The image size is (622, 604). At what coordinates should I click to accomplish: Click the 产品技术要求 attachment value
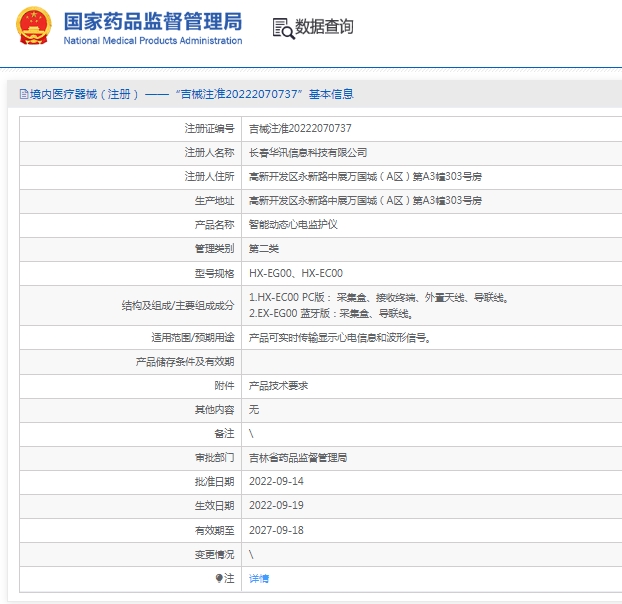pos(278,386)
